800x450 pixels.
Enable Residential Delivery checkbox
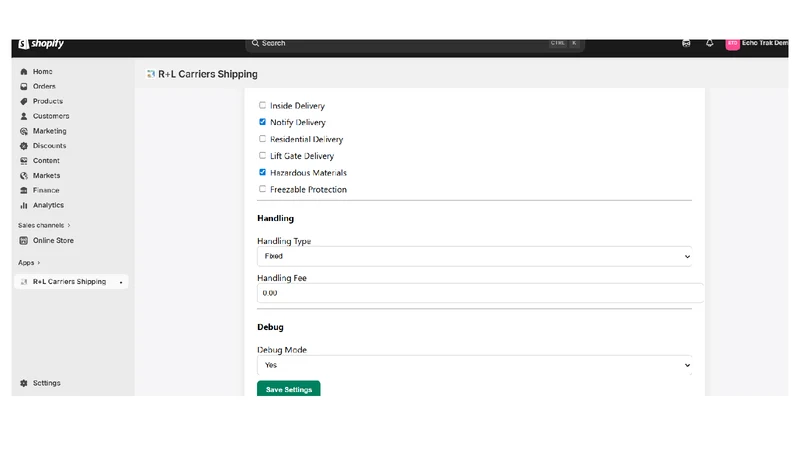click(262, 139)
